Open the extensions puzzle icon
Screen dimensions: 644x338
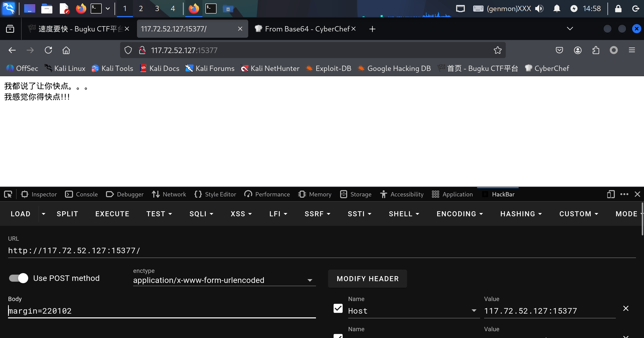coord(596,50)
